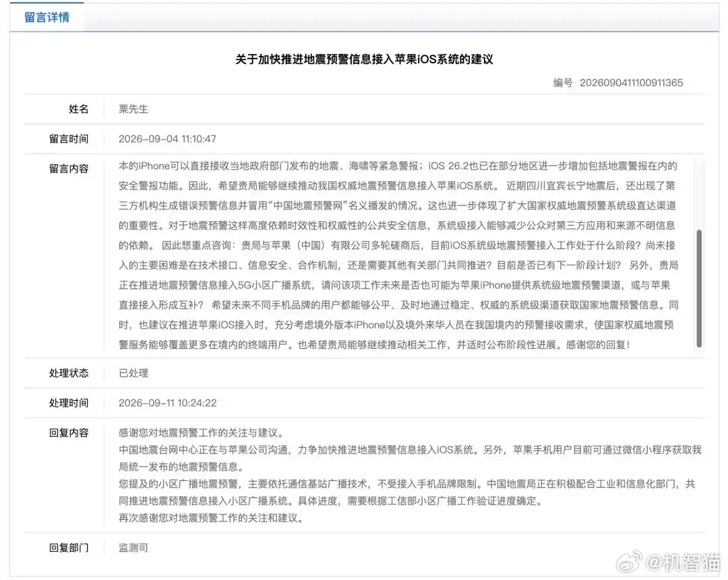Click the line 感谢您对地震预警工作的关注与建议。
Screen dimensions: 728x580
pos(202,433)
